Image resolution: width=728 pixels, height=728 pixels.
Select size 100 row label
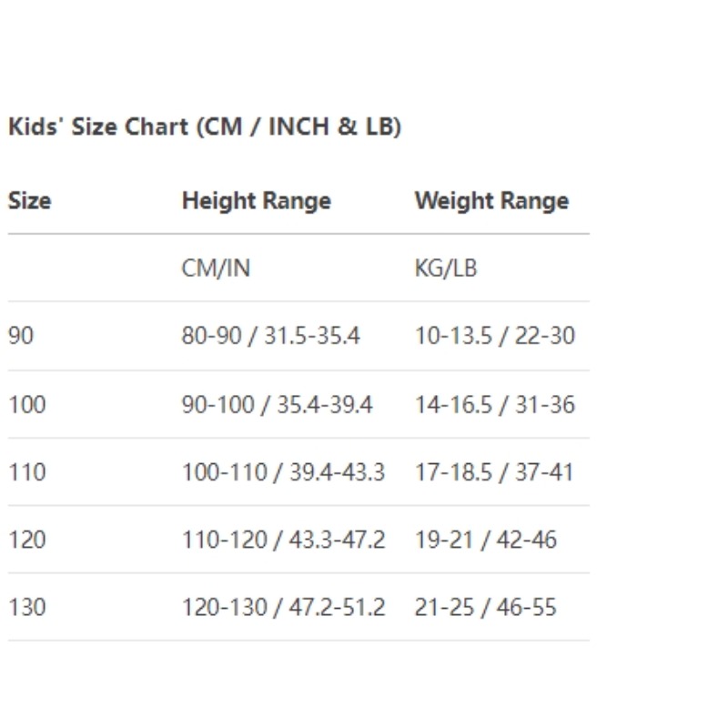click(x=27, y=404)
